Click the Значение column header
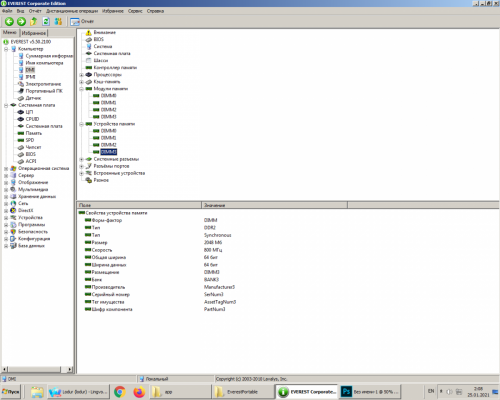This screenshot has width=500, height=400. pos(274,205)
